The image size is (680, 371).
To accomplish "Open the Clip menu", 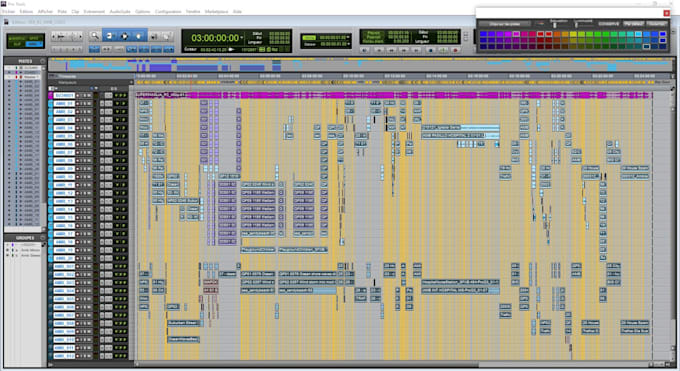I will pos(75,11).
